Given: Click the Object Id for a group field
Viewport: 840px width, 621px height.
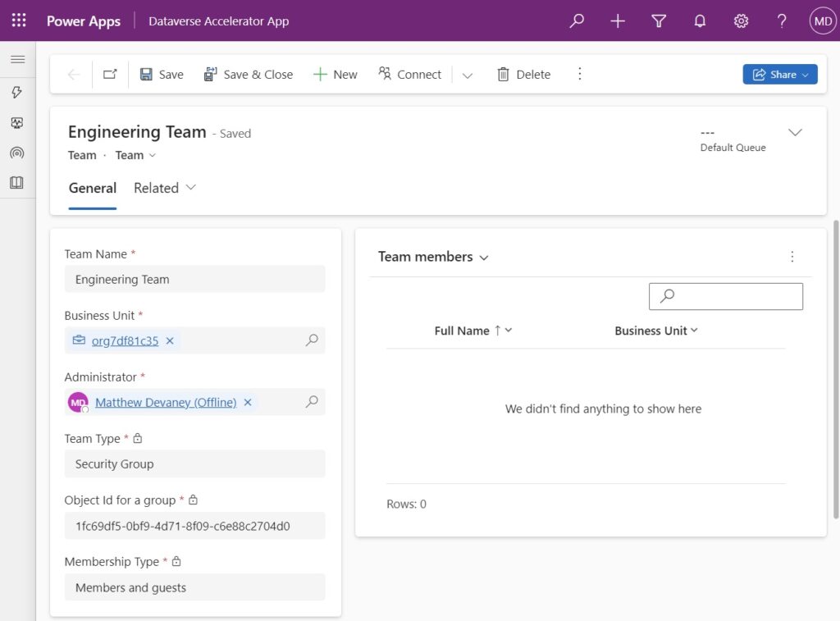Looking at the screenshot, I should pos(195,526).
